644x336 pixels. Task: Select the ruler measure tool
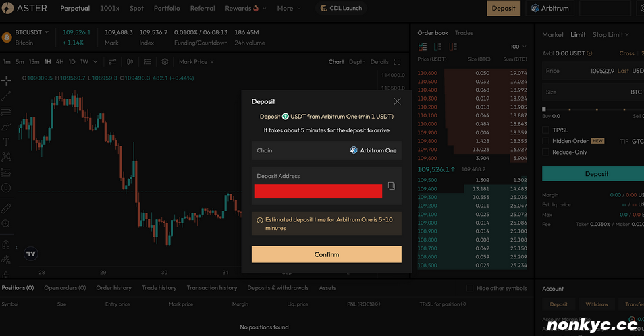pyautogui.click(x=6, y=208)
